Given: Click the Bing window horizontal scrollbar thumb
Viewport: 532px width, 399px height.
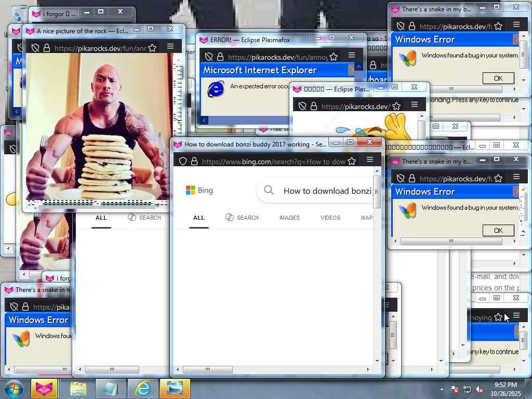Looking at the screenshot, I should pos(208,369).
